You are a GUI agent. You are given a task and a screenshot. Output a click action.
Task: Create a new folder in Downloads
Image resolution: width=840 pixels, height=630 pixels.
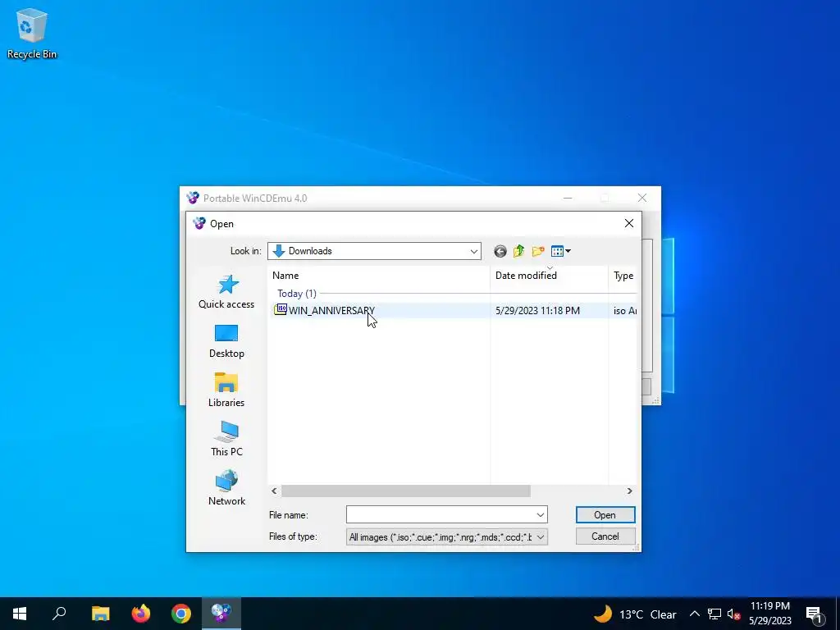(538, 251)
